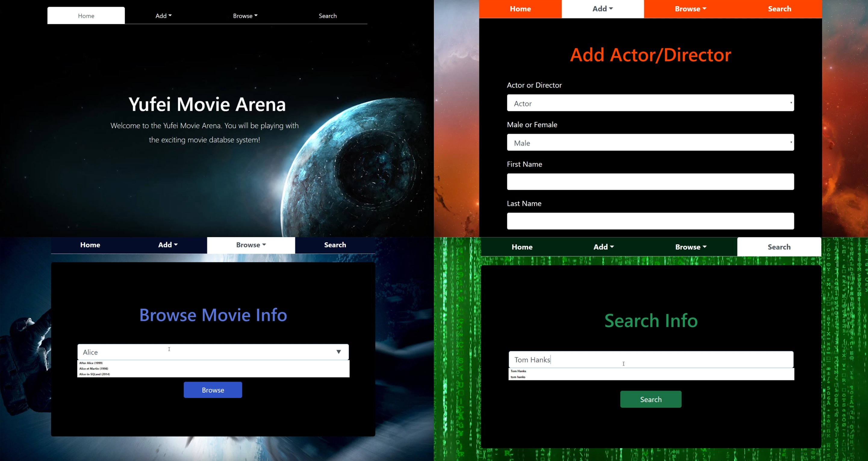Expand the Actor or Director select box
This screenshot has height=461, width=868.
[650, 103]
